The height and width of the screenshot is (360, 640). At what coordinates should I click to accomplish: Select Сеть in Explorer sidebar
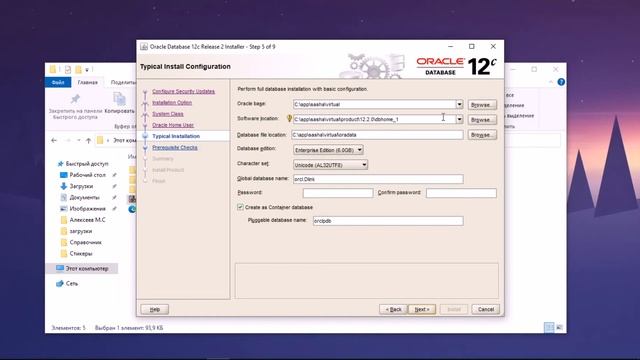pos(72,283)
